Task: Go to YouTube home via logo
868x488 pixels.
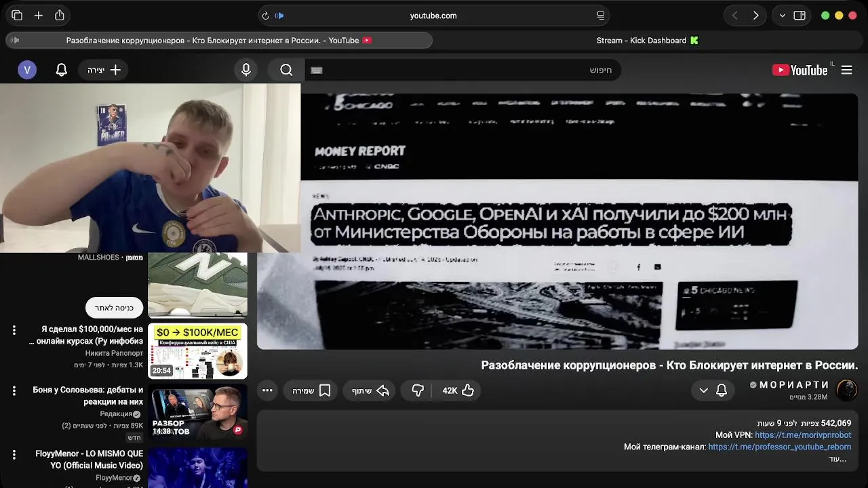Action: pyautogui.click(x=800, y=70)
